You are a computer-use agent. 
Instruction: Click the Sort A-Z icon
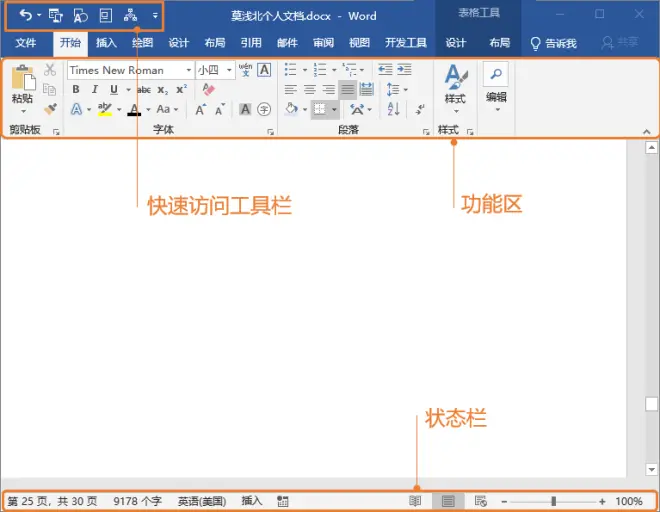[393, 109]
